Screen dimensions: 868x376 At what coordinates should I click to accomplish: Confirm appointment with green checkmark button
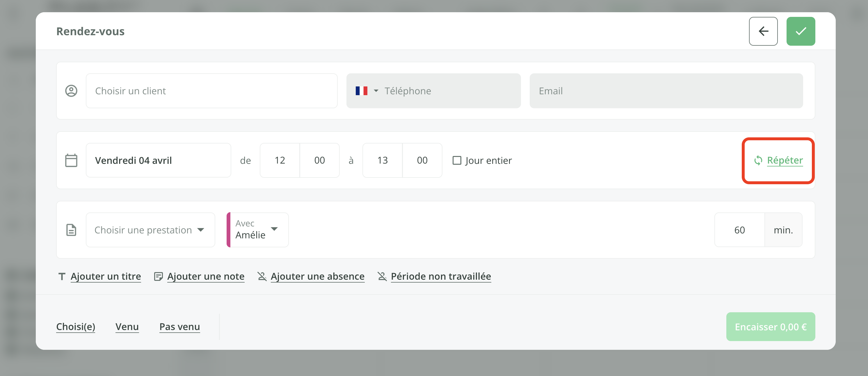(x=800, y=31)
